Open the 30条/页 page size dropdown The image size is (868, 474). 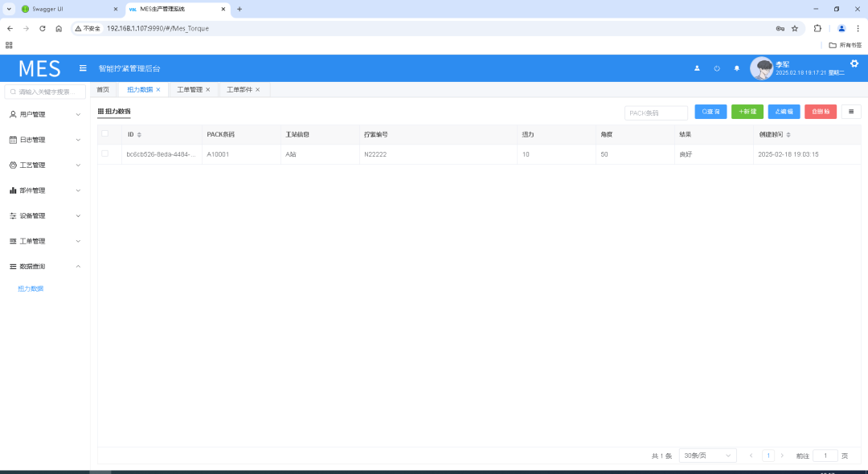(707, 456)
